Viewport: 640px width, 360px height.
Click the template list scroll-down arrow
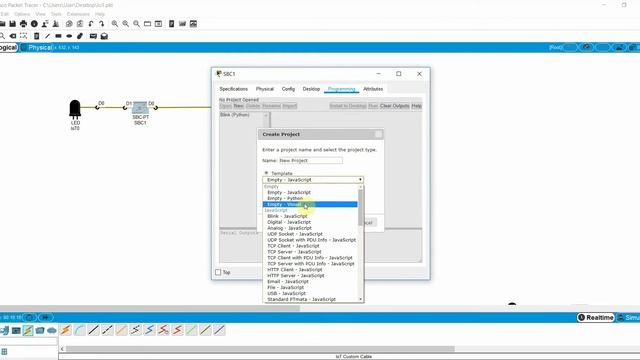[360, 299]
